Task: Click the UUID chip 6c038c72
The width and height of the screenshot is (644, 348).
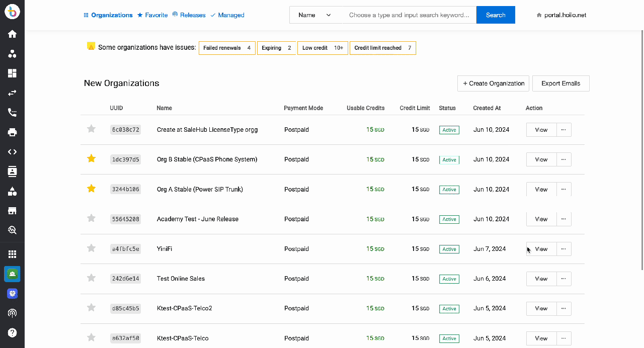Action: [126, 130]
